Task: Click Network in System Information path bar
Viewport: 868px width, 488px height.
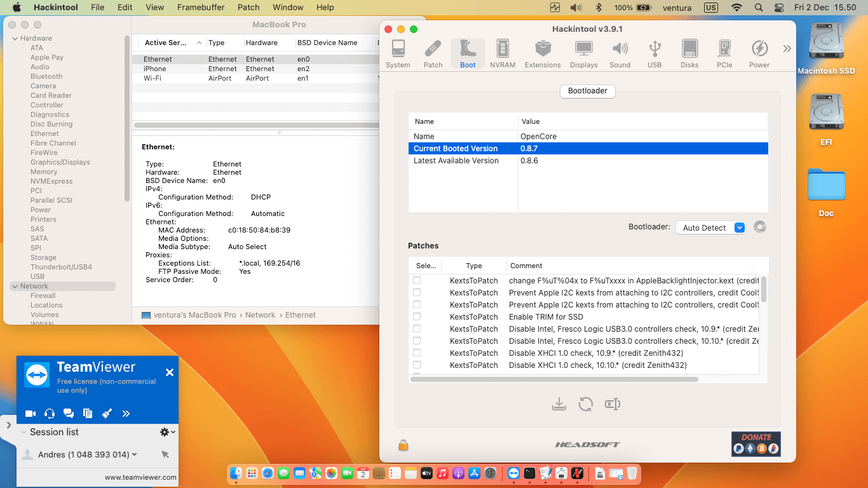Action: tap(261, 315)
